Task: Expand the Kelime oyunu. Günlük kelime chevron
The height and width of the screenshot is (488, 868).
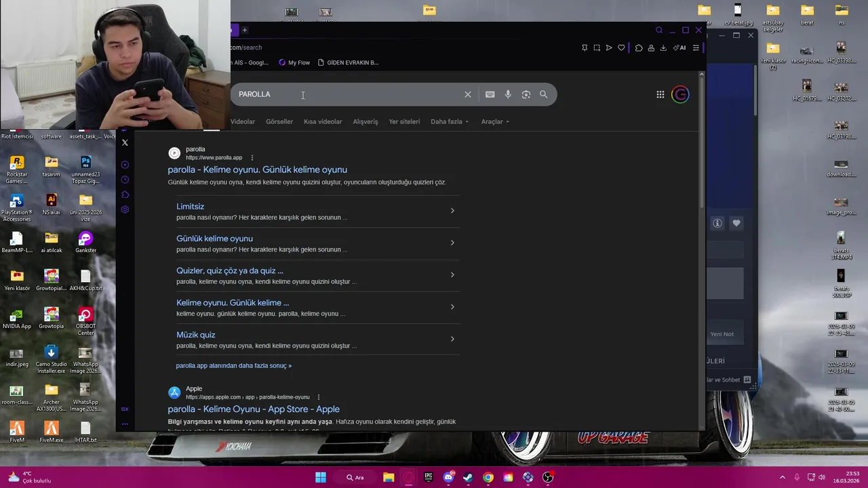Action: pyautogui.click(x=452, y=307)
